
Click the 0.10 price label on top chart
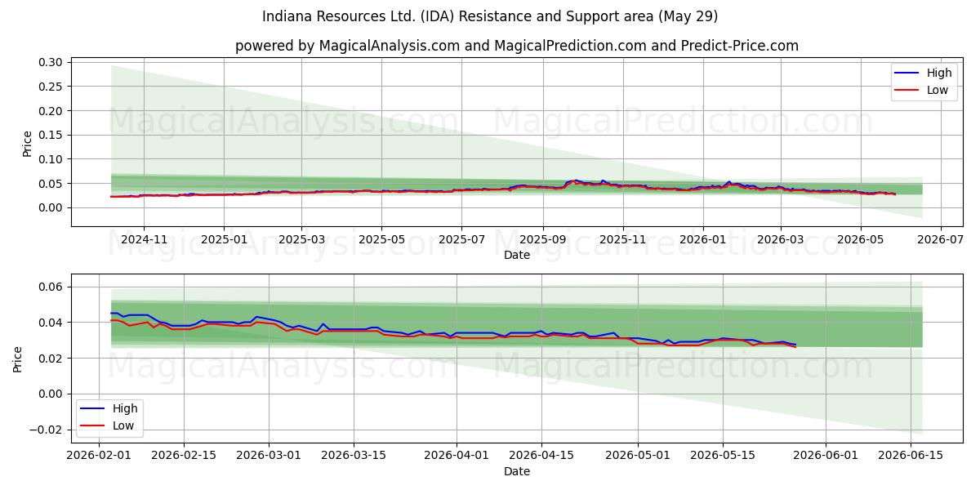pyautogui.click(x=51, y=159)
